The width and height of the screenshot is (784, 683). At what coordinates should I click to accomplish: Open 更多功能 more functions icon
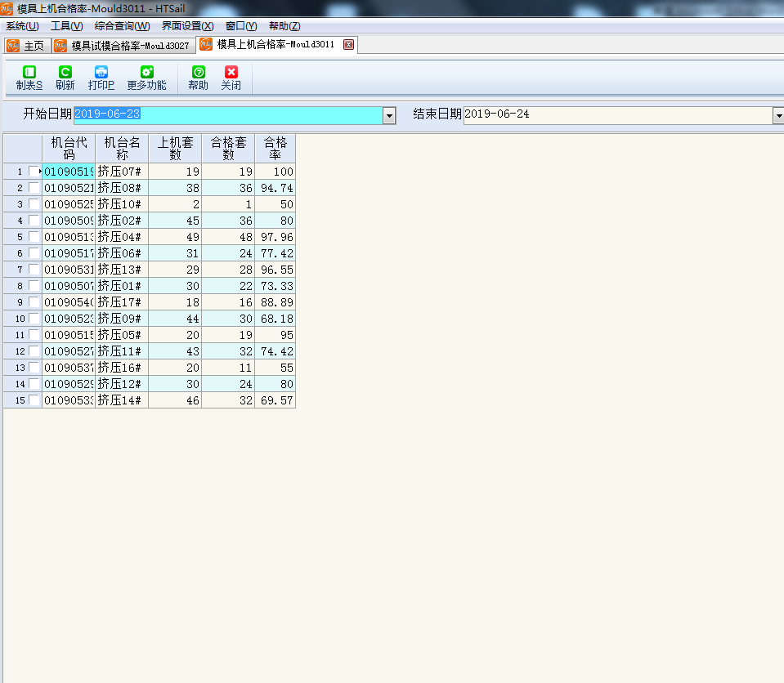coord(146,73)
